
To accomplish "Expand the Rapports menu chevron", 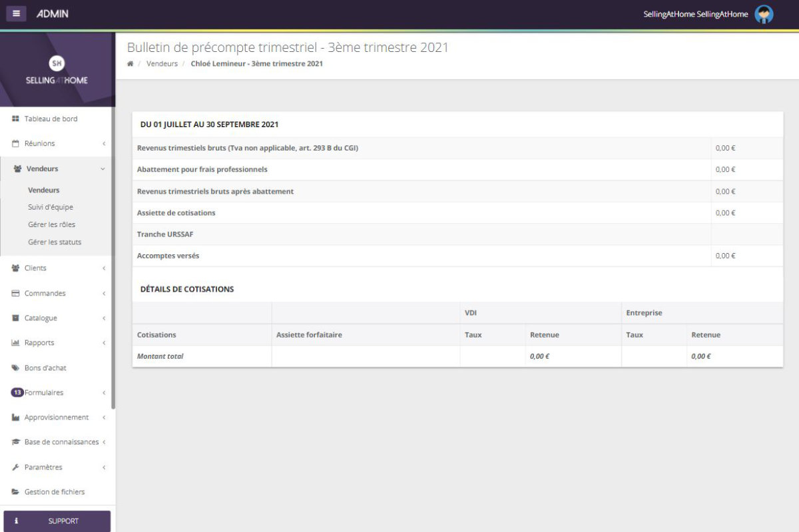I will (104, 343).
